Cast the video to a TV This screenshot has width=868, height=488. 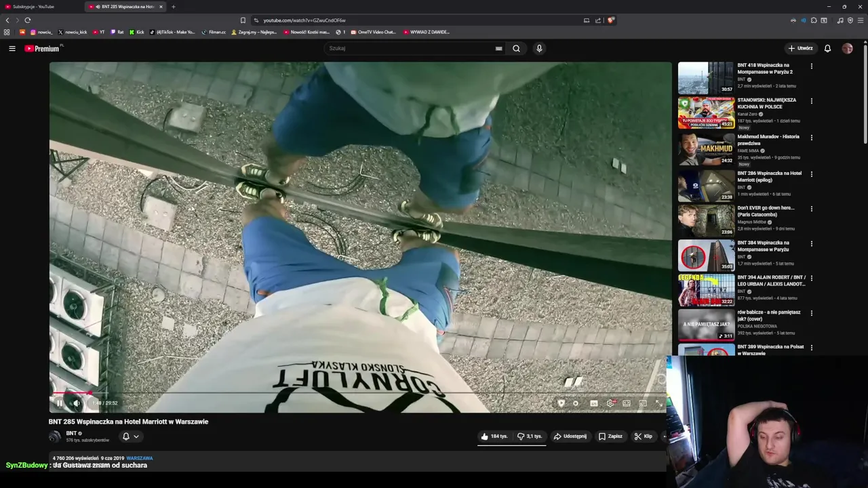[x=643, y=403]
